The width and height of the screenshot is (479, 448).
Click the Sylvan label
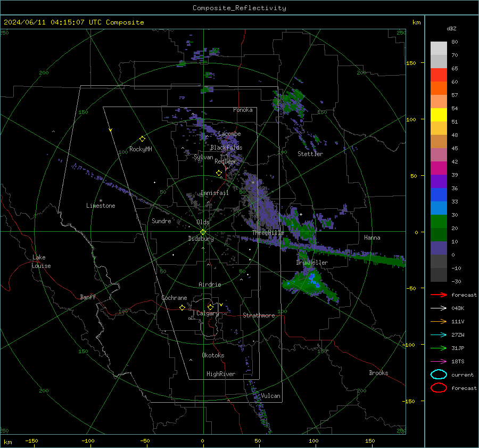click(x=203, y=157)
